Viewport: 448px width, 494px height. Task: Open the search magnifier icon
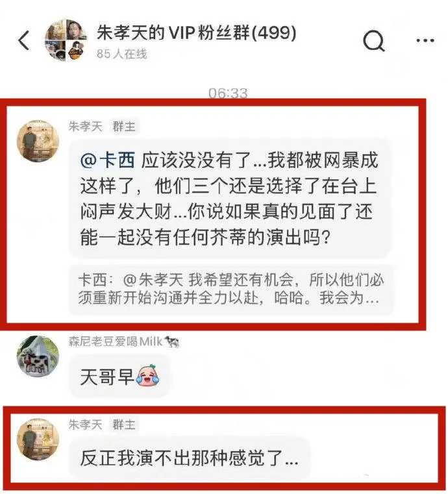pyautogui.click(x=373, y=41)
